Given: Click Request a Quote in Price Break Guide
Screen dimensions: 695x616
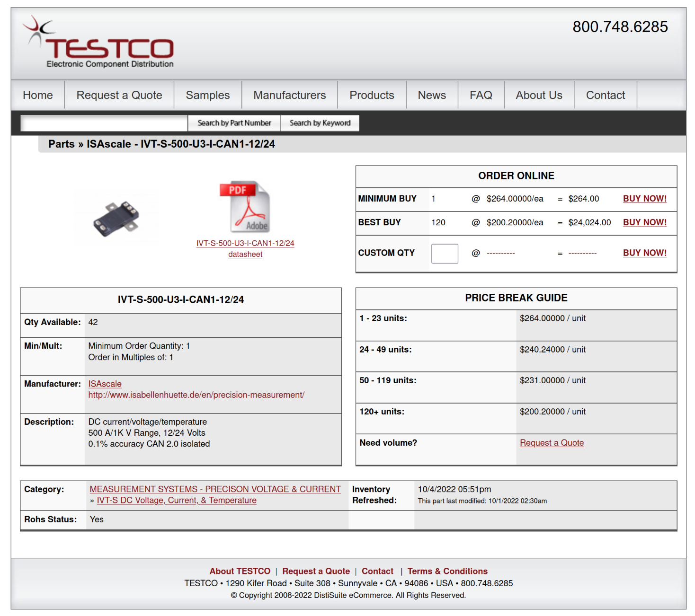Looking at the screenshot, I should [552, 443].
